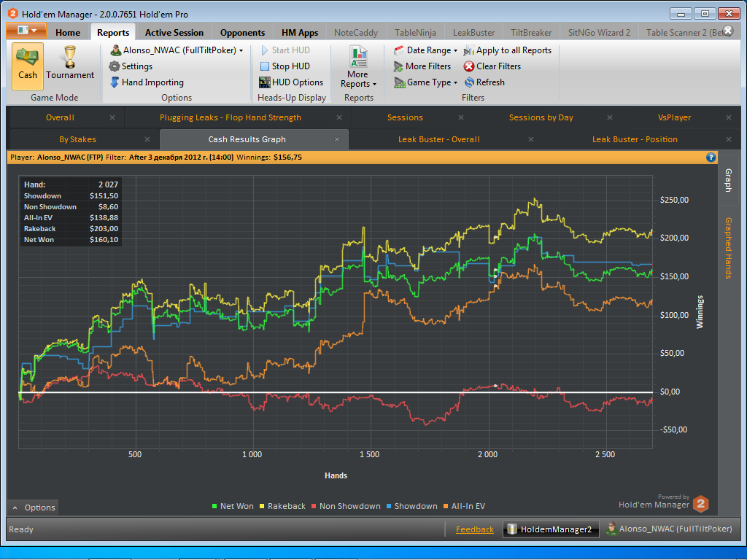Close Leak Buster - Overall tab
The width and height of the screenshot is (747, 560).
[531, 139]
